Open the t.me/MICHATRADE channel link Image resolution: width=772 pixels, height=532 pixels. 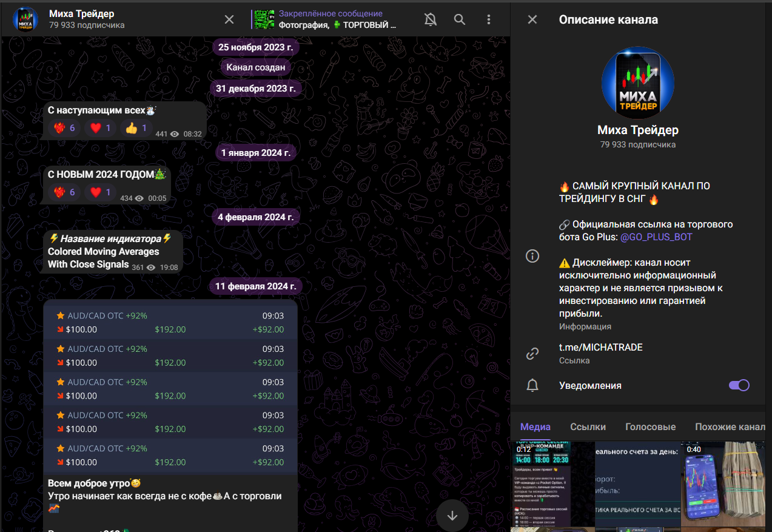pos(600,348)
